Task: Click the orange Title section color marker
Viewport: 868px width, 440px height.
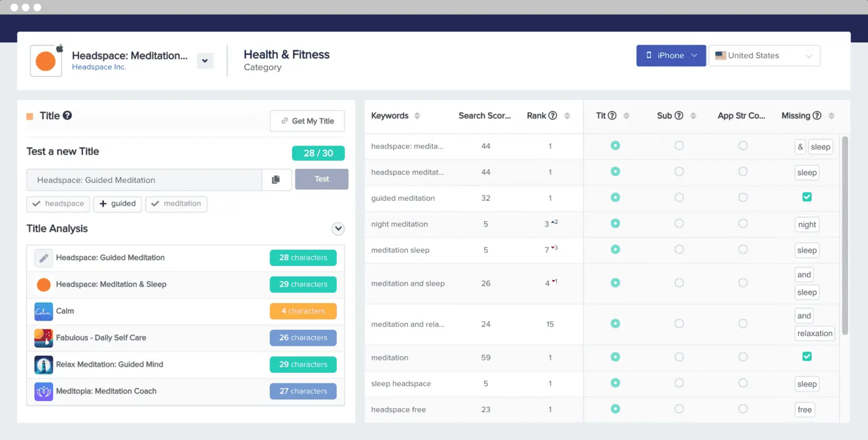Action: pos(30,116)
